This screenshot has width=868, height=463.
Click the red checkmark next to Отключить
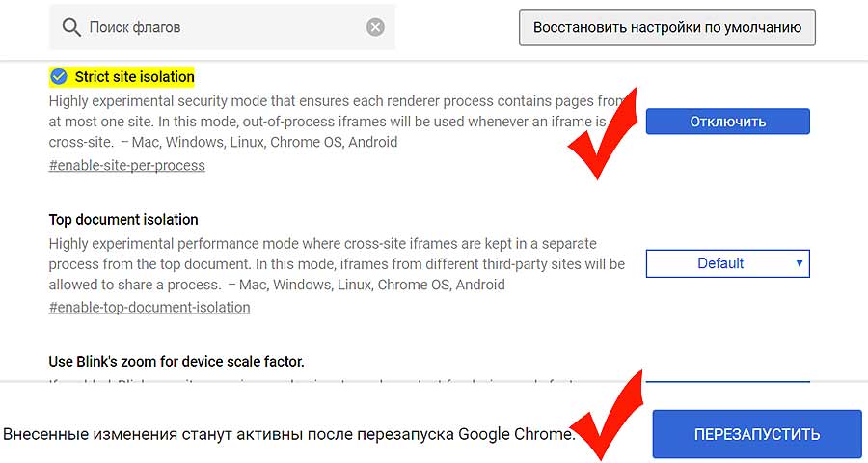(x=604, y=134)
